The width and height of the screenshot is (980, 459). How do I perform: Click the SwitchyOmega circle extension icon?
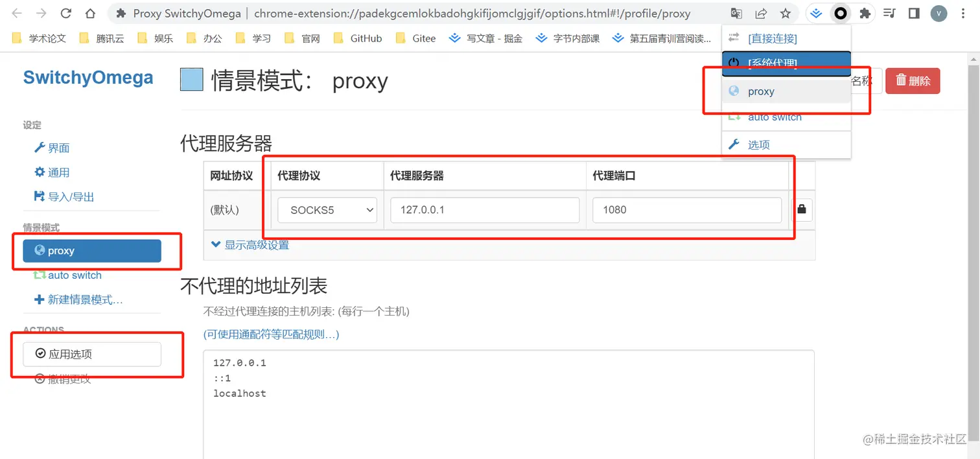[841, 13]
